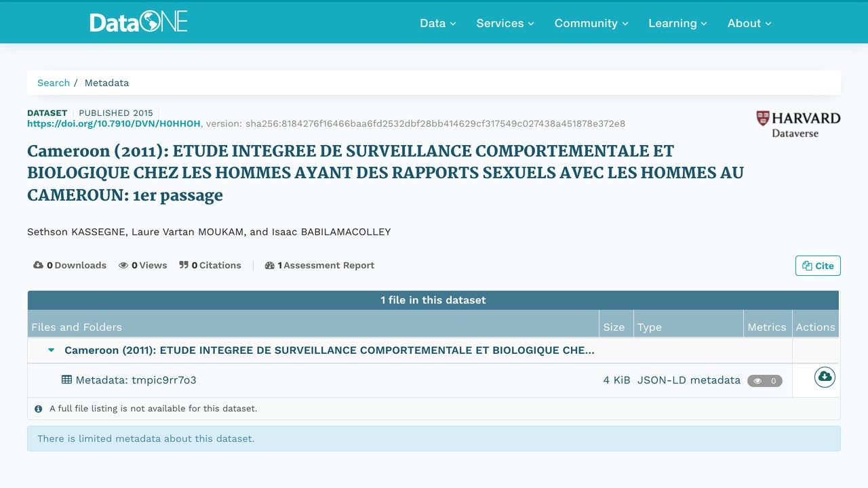Open the Learning dropdown menu
This screenshot has width=868, height=488.
click(677, 23)
